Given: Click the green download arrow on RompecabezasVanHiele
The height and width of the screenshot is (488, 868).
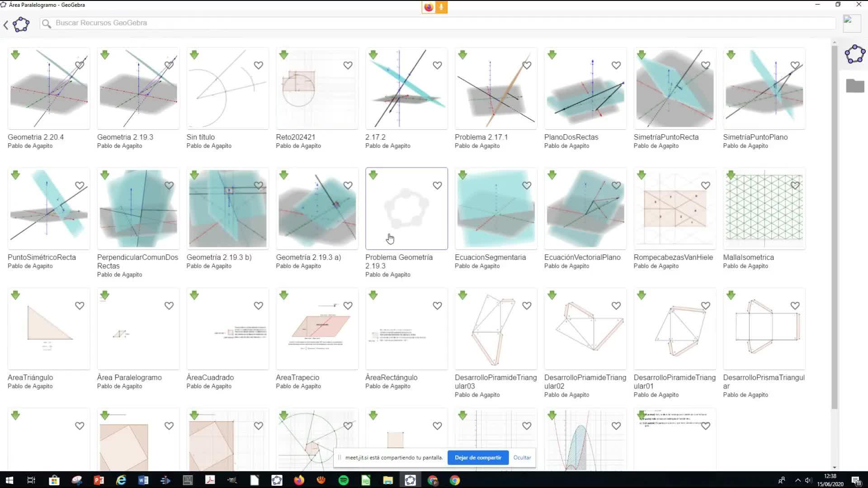Looking at the screenshot, I should coord(641,175).
